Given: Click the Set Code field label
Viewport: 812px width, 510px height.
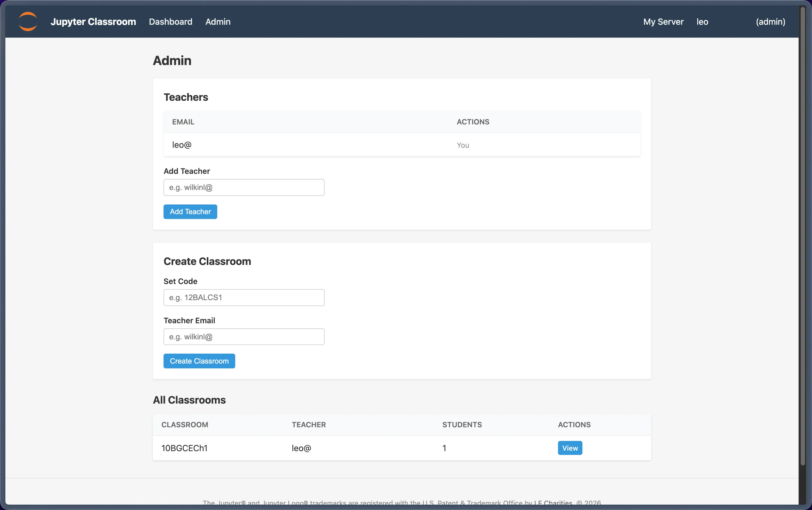Looking at the screenshot, I should coord(180,281).
